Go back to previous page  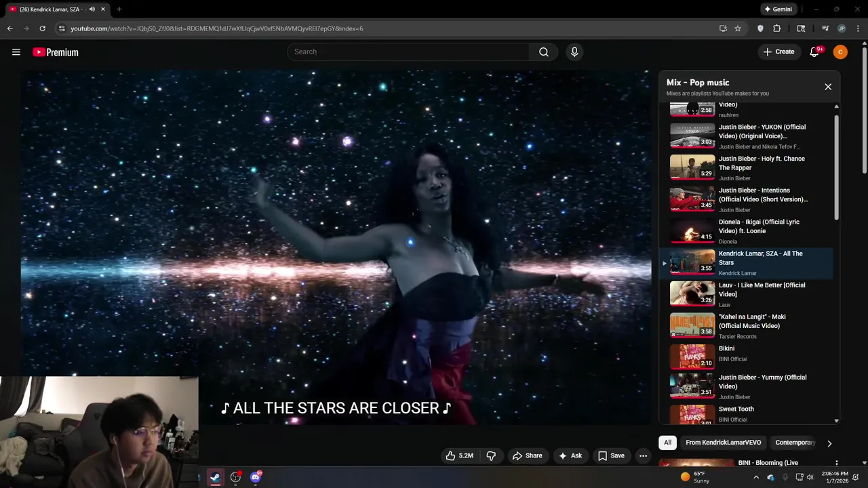pyautogui.click(x=9, y=28)
